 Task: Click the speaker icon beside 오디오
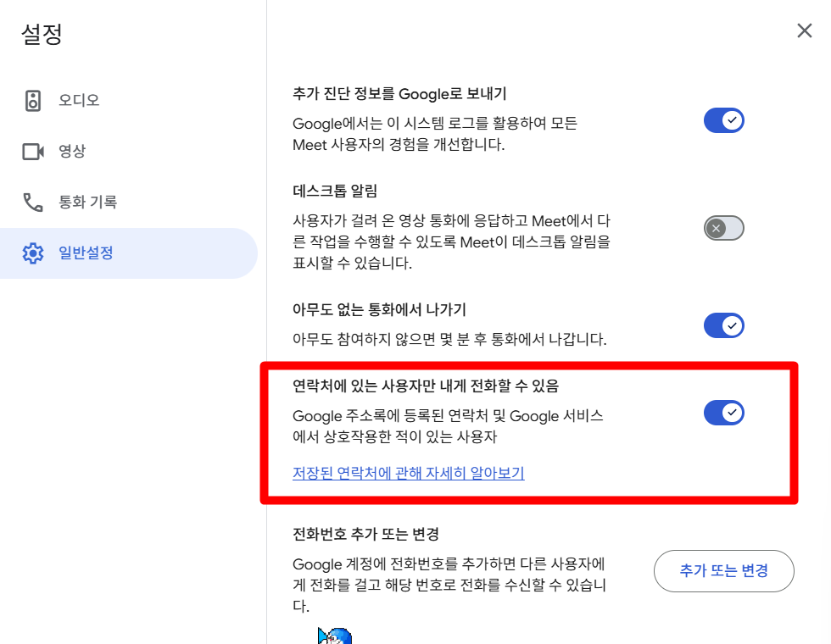coord(33,101)
